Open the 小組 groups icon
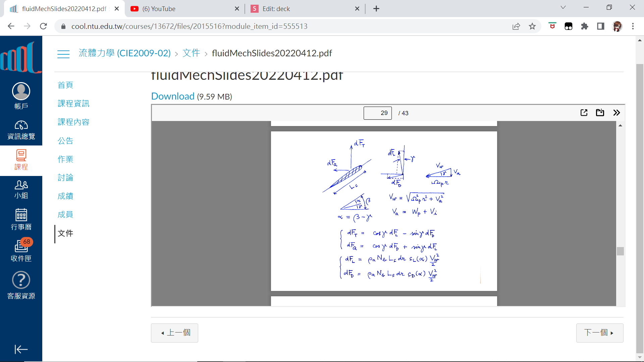This screenshot has height=362, width=644. [x=21, y=185]
